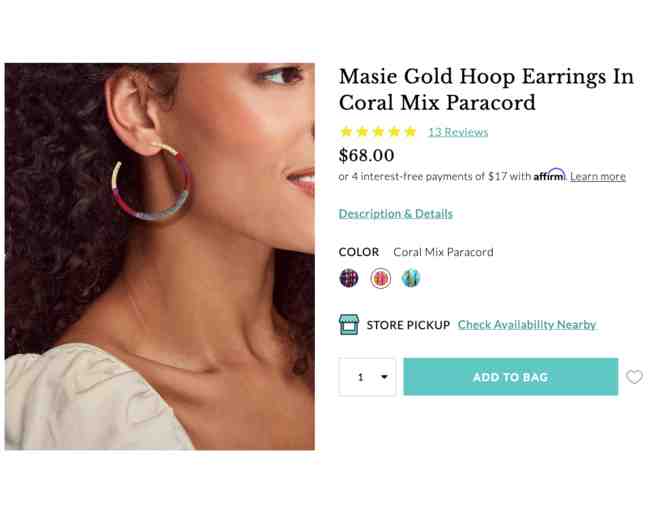Expand Description & Details
The image size is (672, 510).
[395, 213]
